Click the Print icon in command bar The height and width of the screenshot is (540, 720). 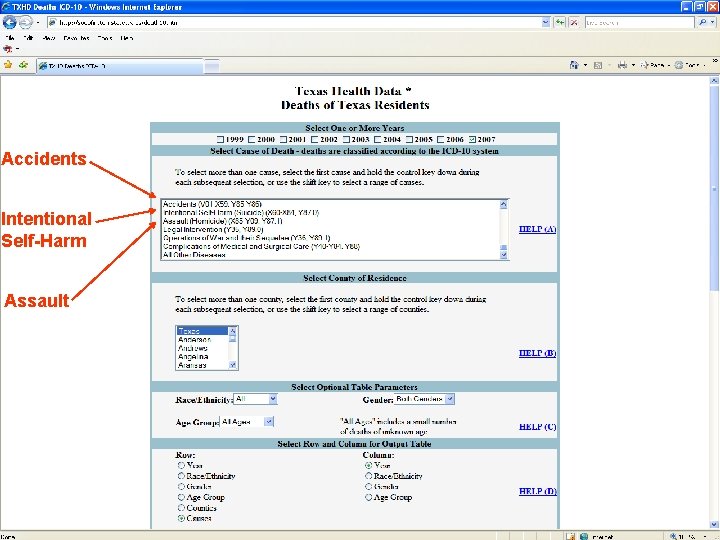coord(622,65)
